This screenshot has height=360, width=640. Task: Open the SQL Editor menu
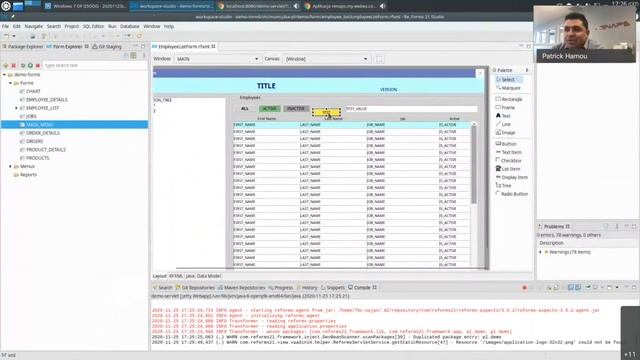tap(93, 26)
